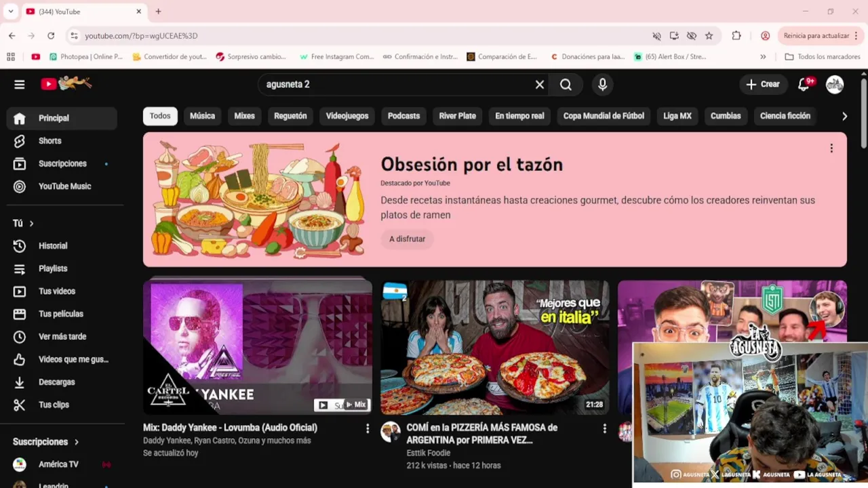Open the Mix: Daddy Yankee - Lovumba title

pyautogui.click(x=230, y=428)
